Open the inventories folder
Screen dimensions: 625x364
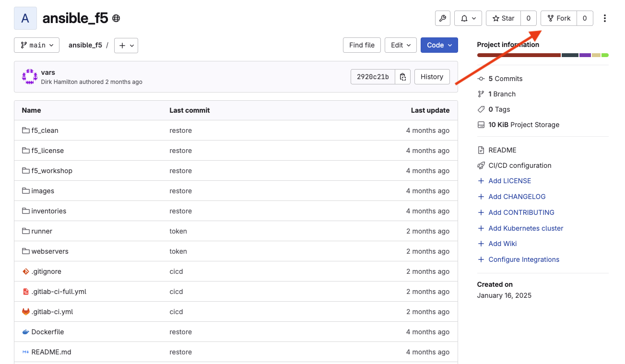click(49, 211)
